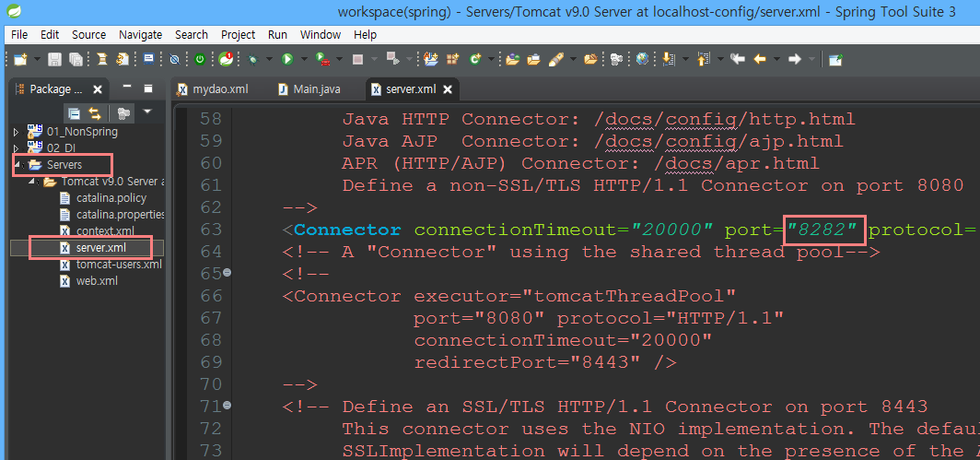Open the Source menu
This screenshot has height=460, width=980.
click(x=88, y=34)
